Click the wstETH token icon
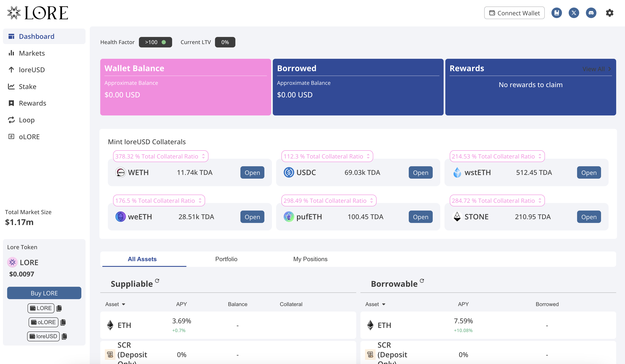The image size is (625, 364). [457, 173]
